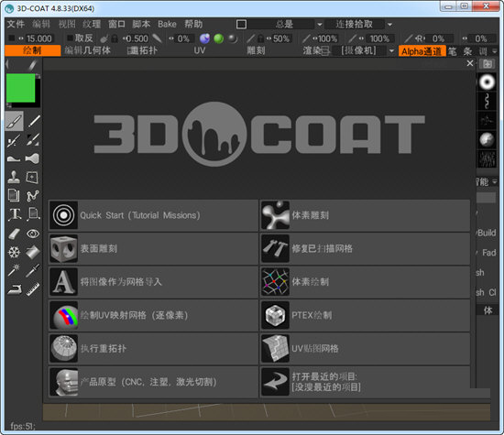The width and height of the screenshot is (504, 435).
Task: Choose the 体素雕刻 start option
Action: (365, 215)
